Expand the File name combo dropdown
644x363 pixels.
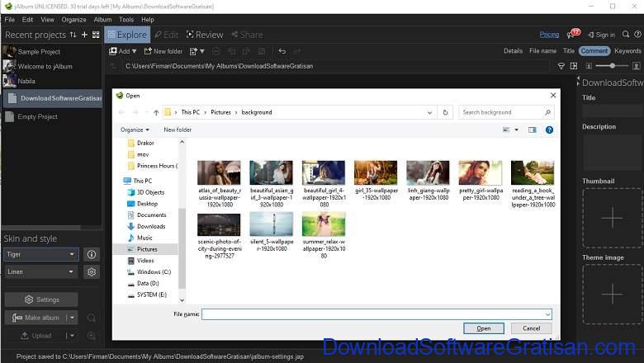pyautogui.click(x=547, y=314)
